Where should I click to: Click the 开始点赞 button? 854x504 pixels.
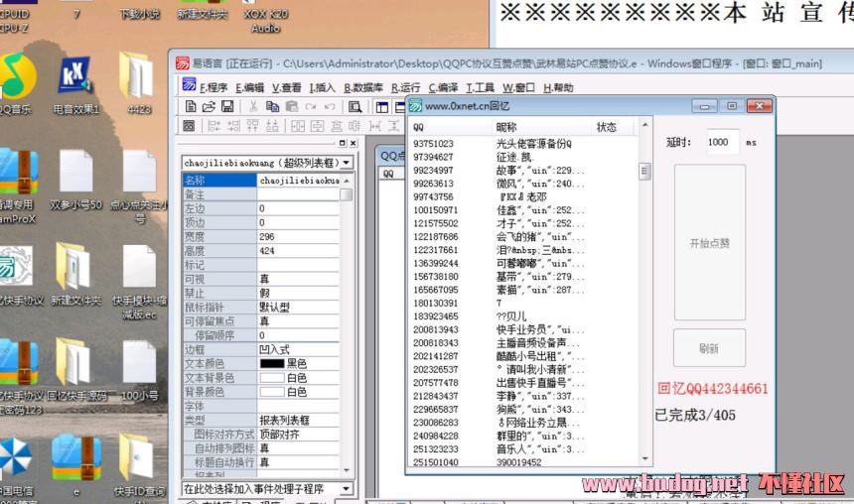(x=710, y=243)
